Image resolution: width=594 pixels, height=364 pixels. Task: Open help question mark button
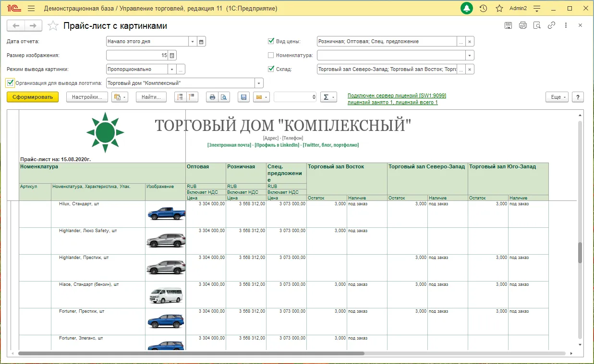point(578,97)
